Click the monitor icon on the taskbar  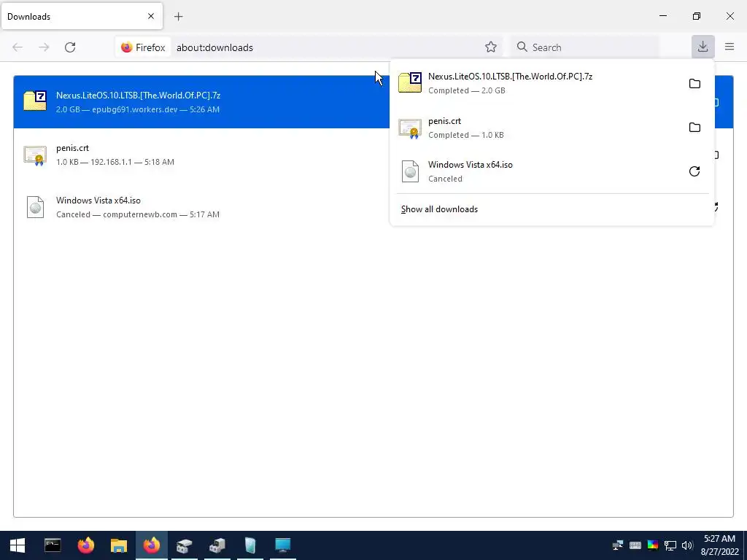point(282,545)
